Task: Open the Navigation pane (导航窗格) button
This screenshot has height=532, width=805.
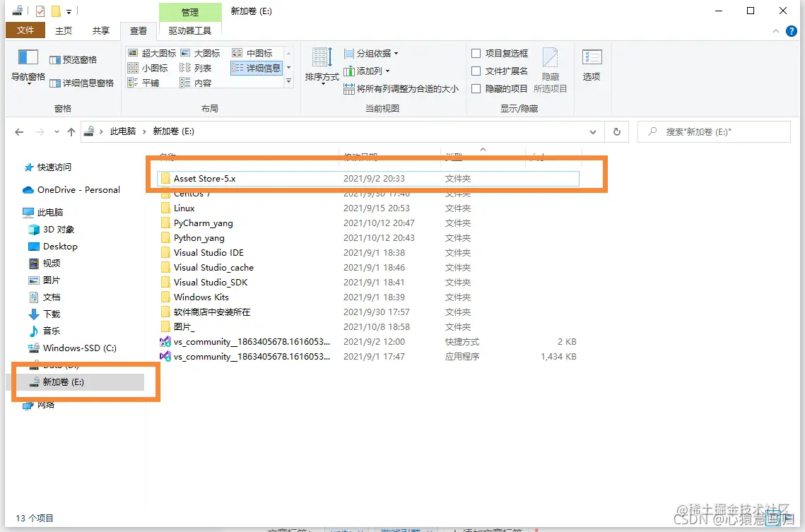Action: pyautogui.click(x=28, y=66)
